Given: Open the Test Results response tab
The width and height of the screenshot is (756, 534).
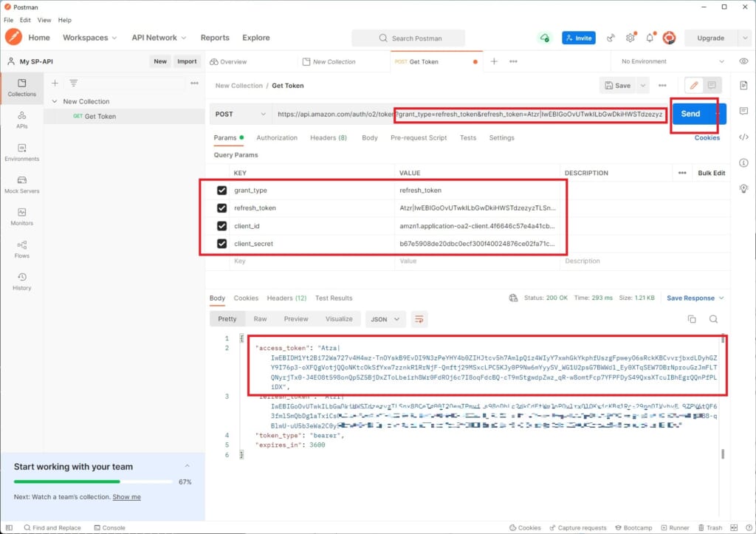Looking at the screenshot, I should coord(334,298).
